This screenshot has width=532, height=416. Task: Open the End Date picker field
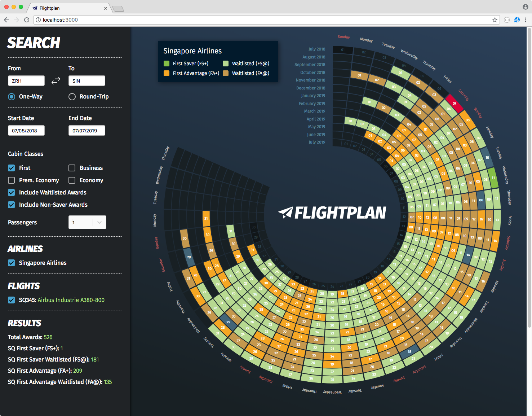click(x=87, y=131)
